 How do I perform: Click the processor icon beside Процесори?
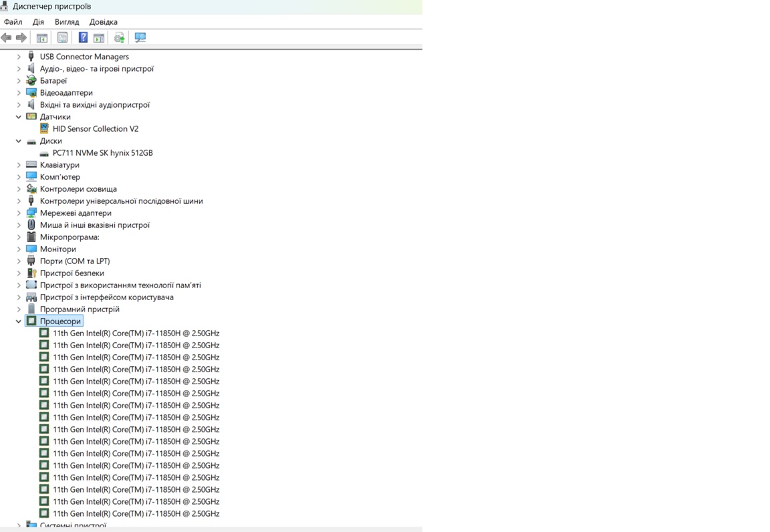[x=31, y=321]
